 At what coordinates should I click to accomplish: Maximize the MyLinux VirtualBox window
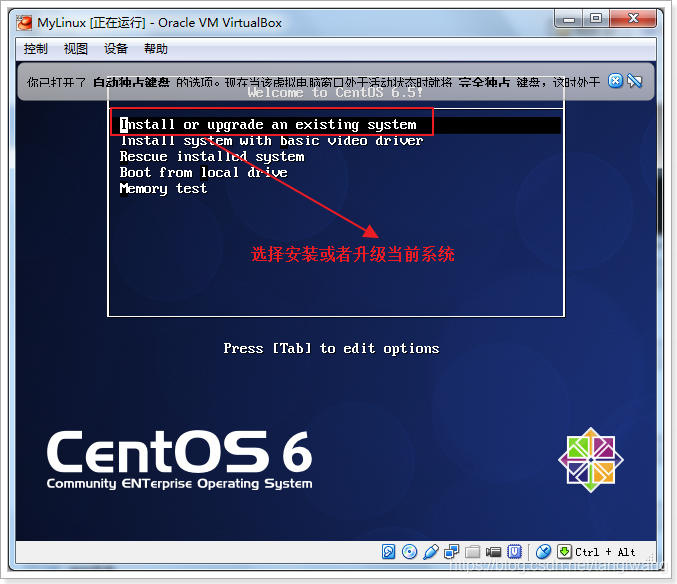click(x=596, y=19)
